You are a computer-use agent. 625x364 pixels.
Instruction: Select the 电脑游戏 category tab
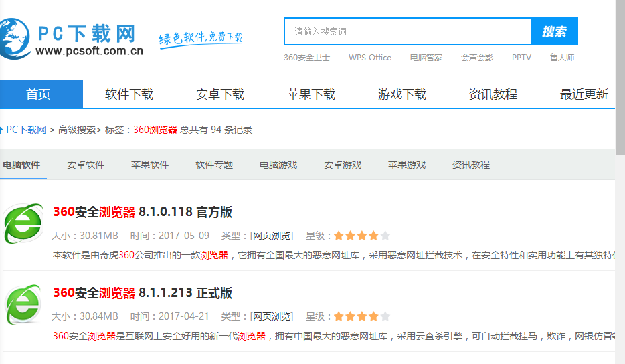pos(278,165)
